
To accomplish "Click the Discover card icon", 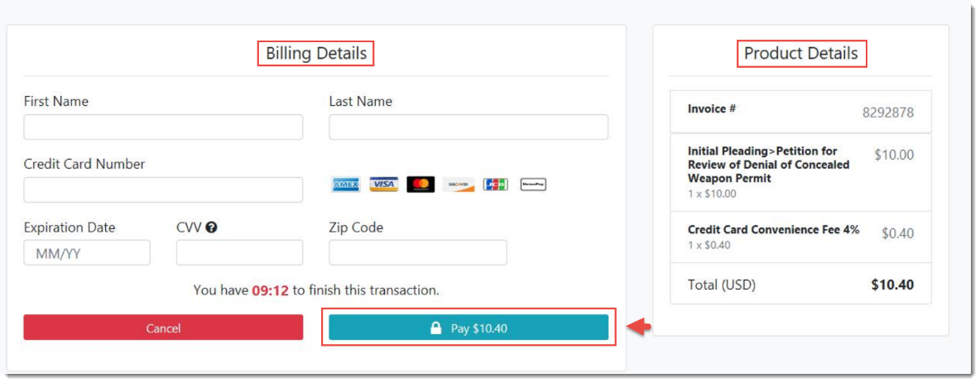I will (458, 184).
